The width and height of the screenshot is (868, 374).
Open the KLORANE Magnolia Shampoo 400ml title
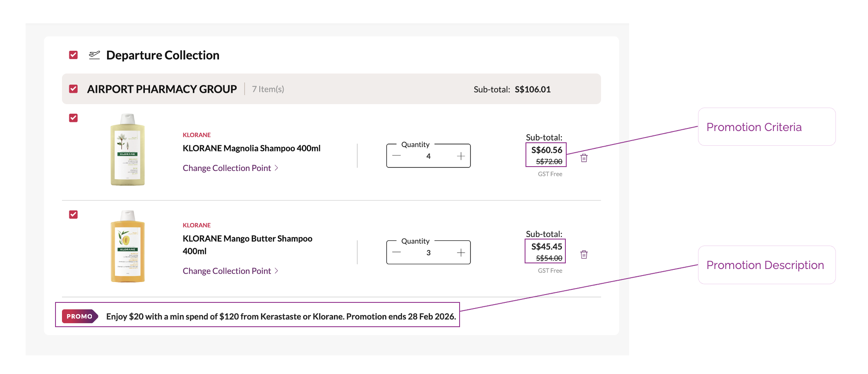click(x=251, y=148)
